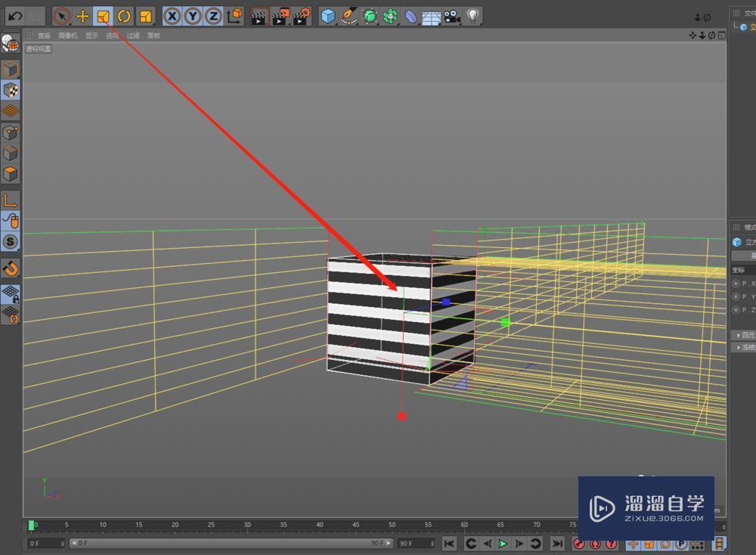Click end frame 90 F field
The width and height of the screenshot is (756, 555).
click(x=416, y=544)
